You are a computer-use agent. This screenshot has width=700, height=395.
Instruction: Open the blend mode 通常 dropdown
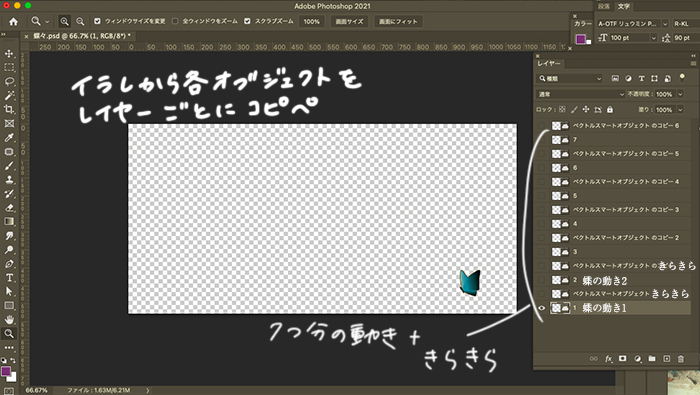coord(580,94)
